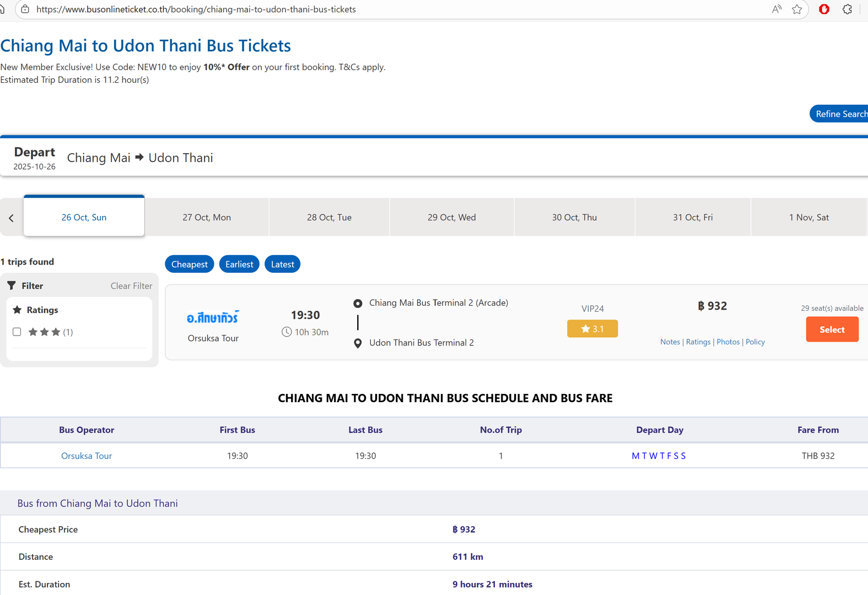This screenshot has height=595, width=868.
Task: Go to previous dates with left chevron
Action: [x=11, y=218]
